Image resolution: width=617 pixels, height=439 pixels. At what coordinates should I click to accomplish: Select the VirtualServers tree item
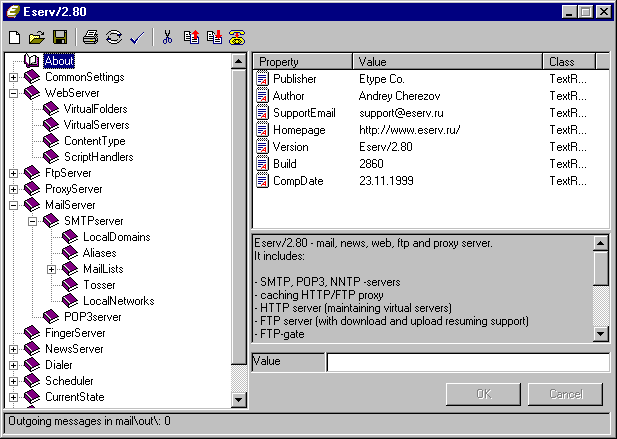96,125
